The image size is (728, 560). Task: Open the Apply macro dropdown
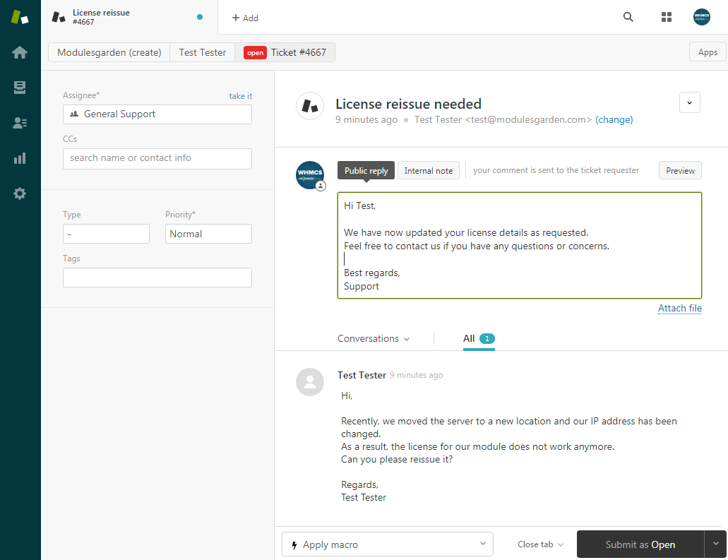click(x=388, y=544)
